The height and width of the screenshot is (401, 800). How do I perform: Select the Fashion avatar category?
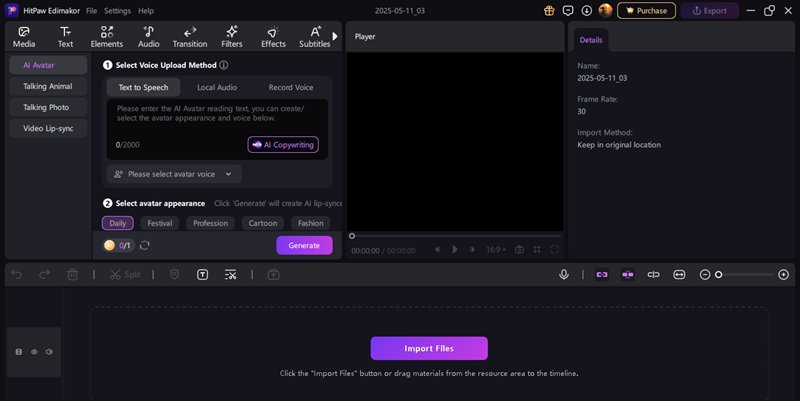click(x=311, y=223)
